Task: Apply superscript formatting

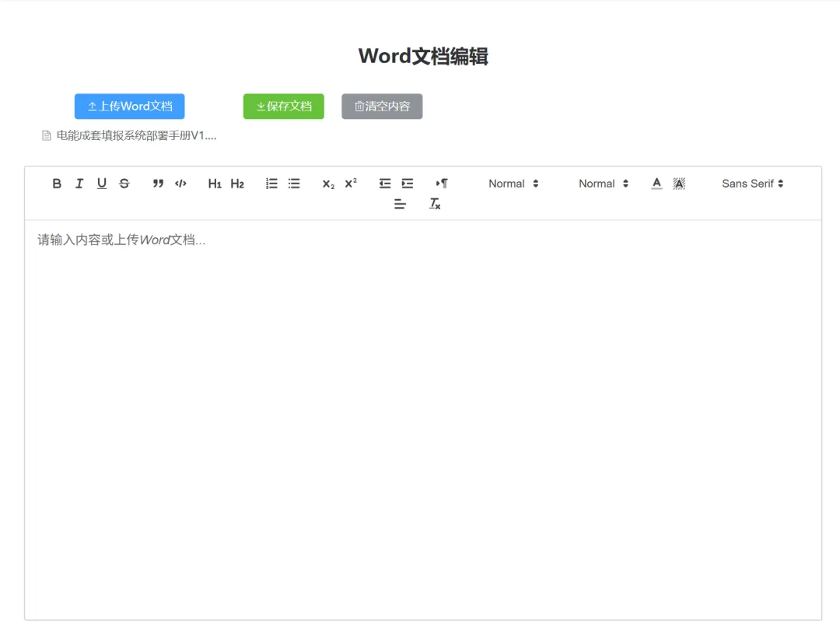Action: click(x=351, y=184)
